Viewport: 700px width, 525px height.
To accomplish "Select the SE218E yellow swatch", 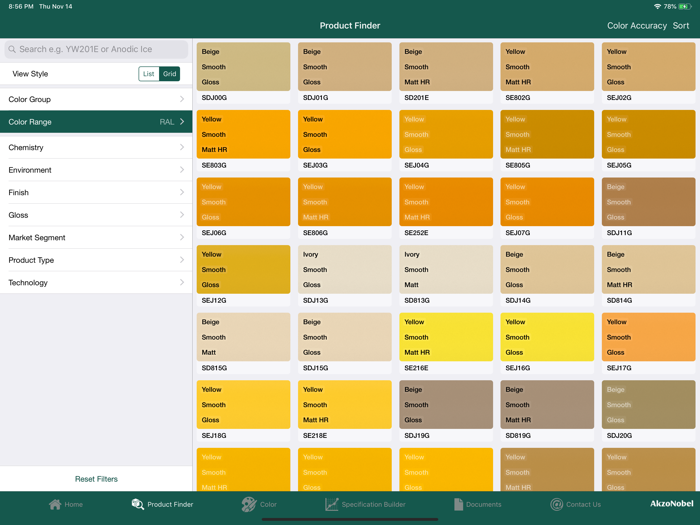I will click(345, 404).
